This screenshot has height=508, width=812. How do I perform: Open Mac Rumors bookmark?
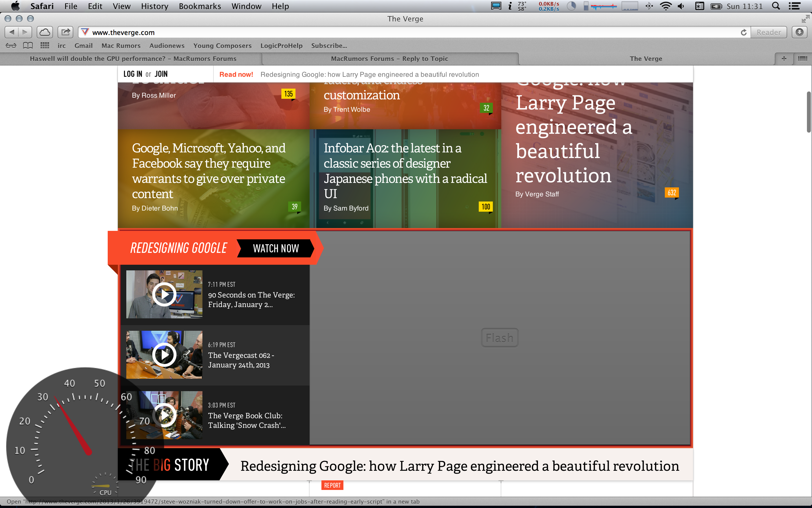(121, 45)
